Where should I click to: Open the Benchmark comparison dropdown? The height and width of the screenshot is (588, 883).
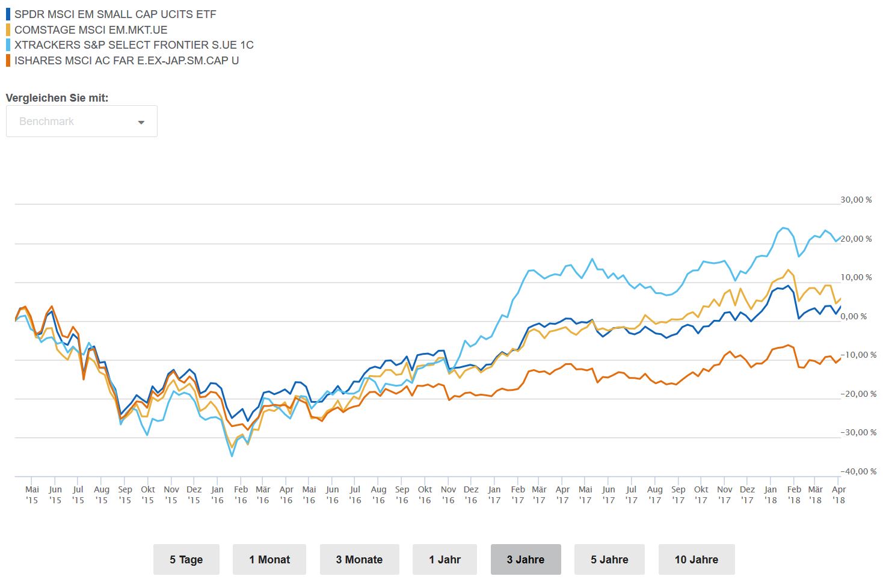click(81, 121)
